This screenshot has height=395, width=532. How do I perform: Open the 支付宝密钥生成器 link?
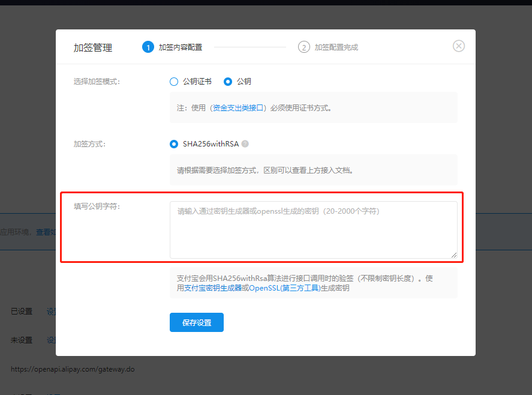click(212, 288)
